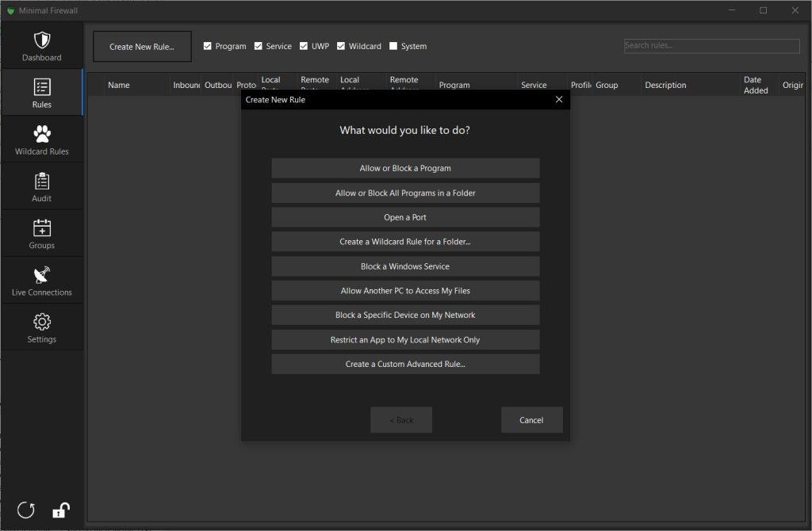
Task: Sort by the Origin column header
Action: coord(793,85)
